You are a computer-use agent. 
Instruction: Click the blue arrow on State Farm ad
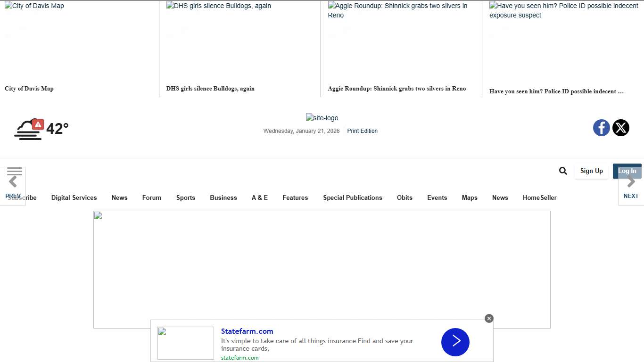pos(455,342)
